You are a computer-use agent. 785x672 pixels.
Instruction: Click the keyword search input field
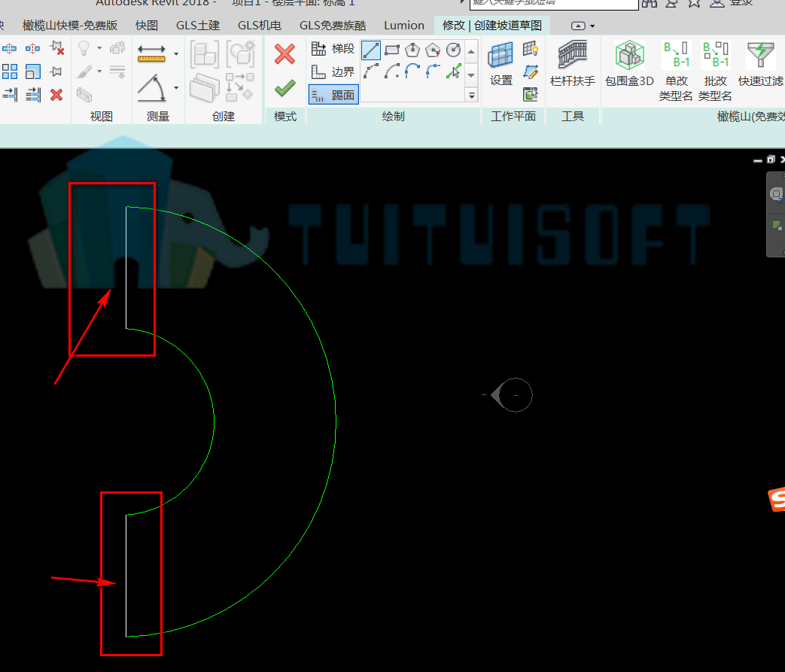(x=554, y=4)
